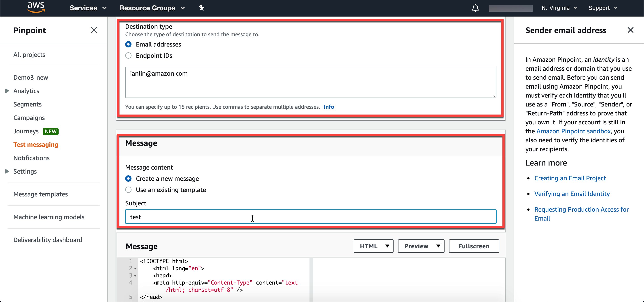The height and width of the screenshot is (302, 644).
Task: Open Campaigns in sidebar
Action: coord(29,117)
